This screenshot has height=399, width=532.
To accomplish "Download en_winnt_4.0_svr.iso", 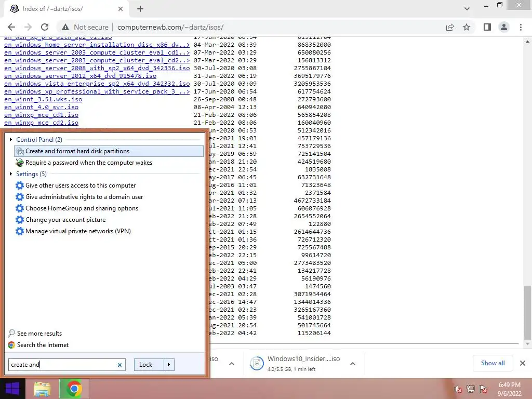I will (x=42, y=107).
